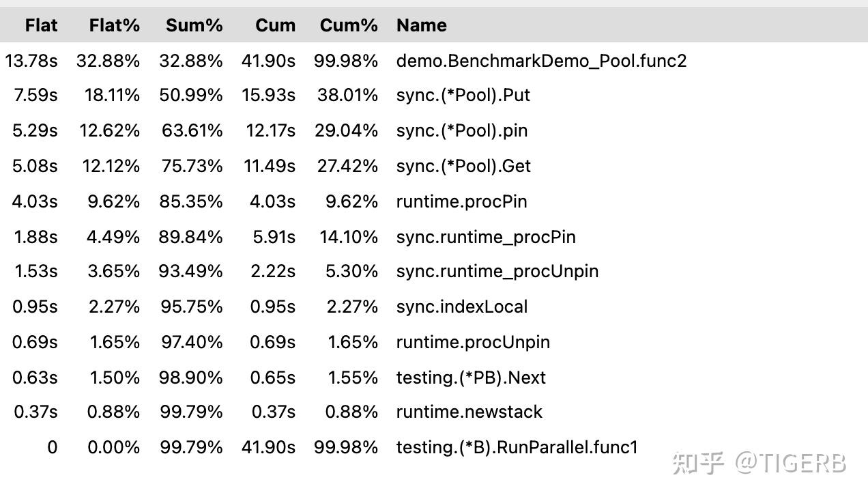Select sync.runtime_procUnpin function name
The height and width of the screenshot is (497, 868).
497,271
